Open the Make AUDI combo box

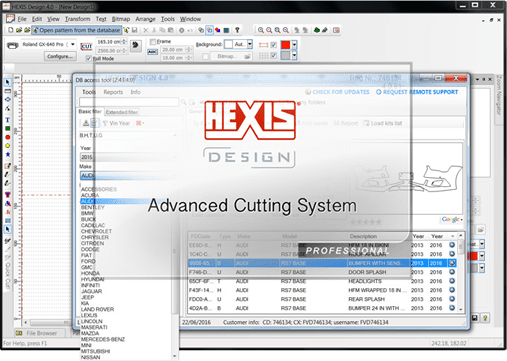(x=129, y=176)
